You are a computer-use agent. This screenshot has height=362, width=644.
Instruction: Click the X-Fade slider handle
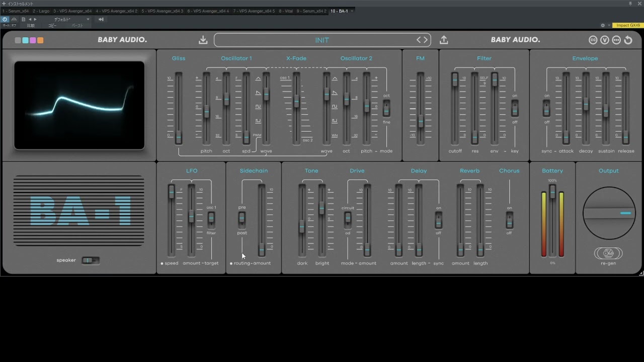(296, 101)
